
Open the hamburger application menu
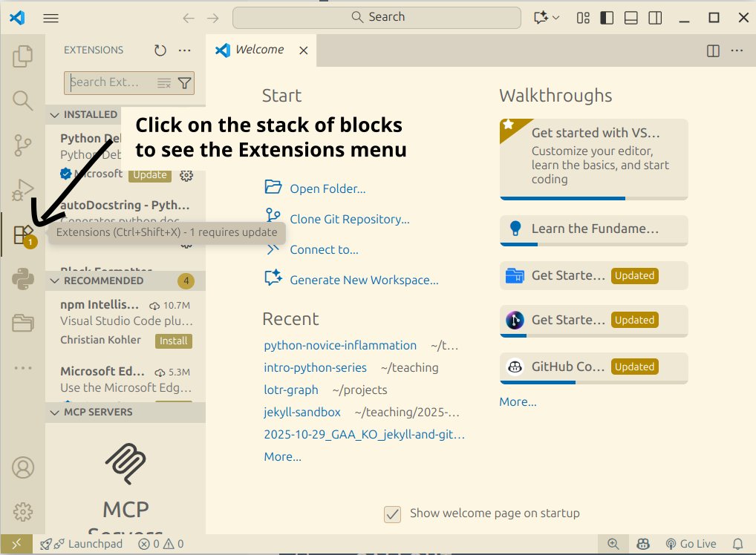click(50, 18)
